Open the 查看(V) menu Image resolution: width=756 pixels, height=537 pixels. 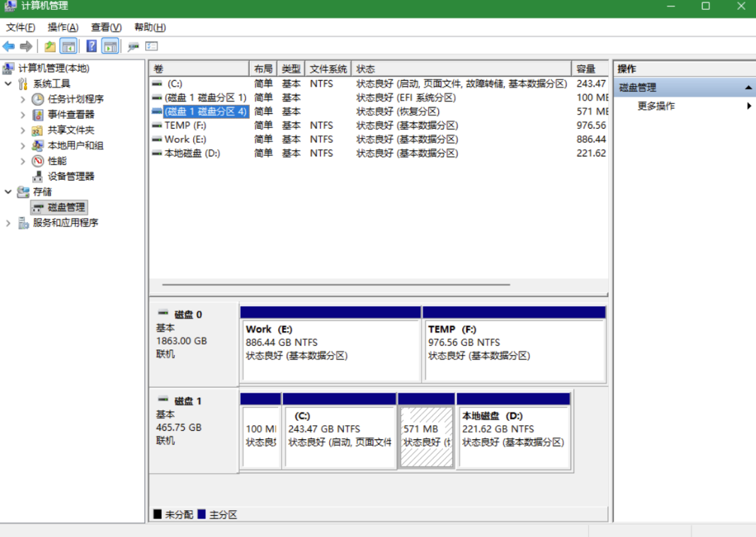[106, 28]
